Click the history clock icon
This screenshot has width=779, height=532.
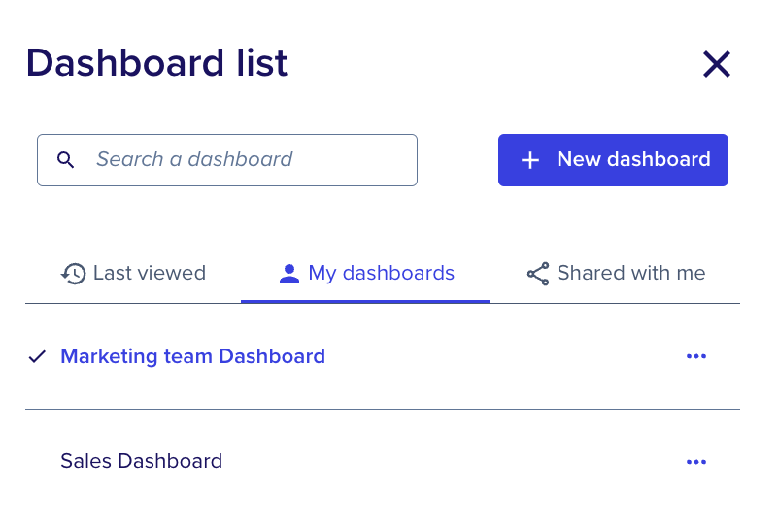[x=74, y=273]
